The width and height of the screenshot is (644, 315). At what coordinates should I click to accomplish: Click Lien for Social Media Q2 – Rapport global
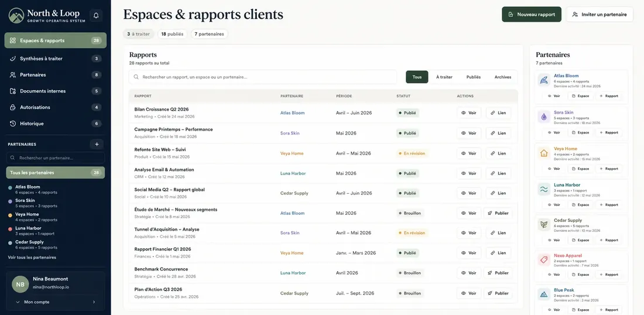(498, 193)
